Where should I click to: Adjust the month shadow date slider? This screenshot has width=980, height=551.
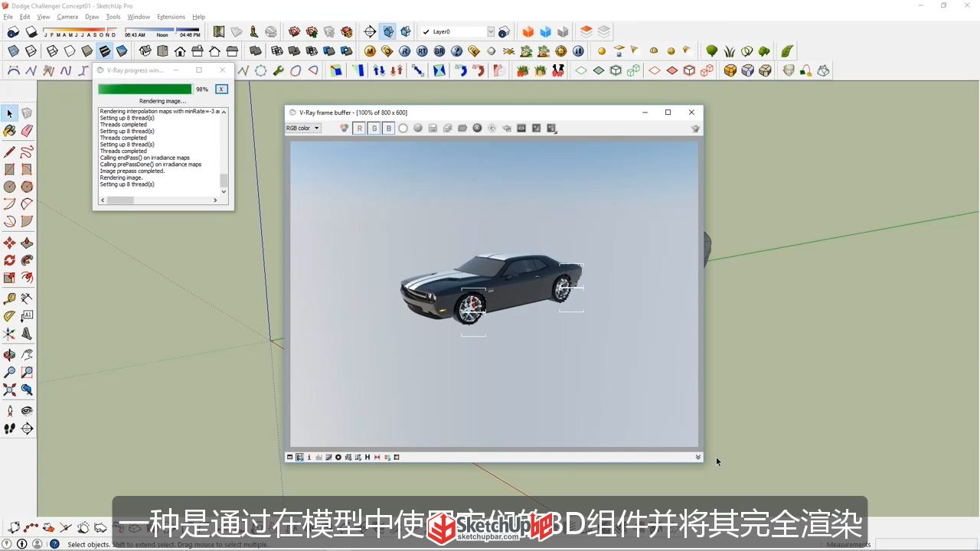80,32
